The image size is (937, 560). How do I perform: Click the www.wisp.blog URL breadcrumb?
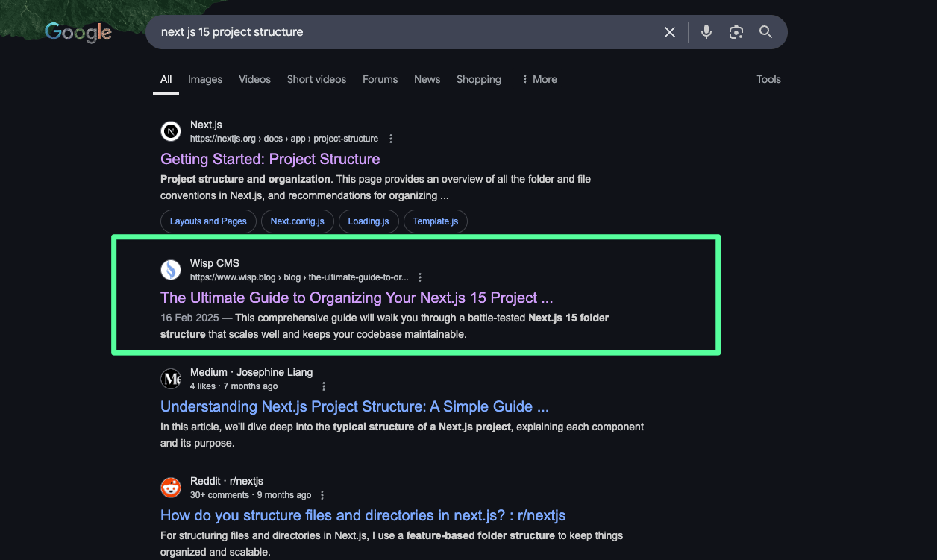[x=299, y=277]
